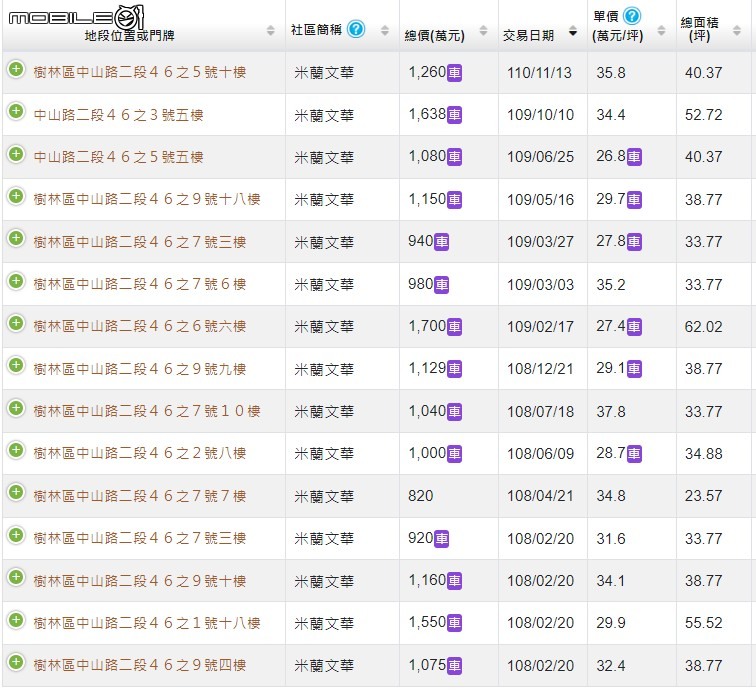
Task: Open address 中山路二段46之3號五樓
Action: tap(119, 115)
